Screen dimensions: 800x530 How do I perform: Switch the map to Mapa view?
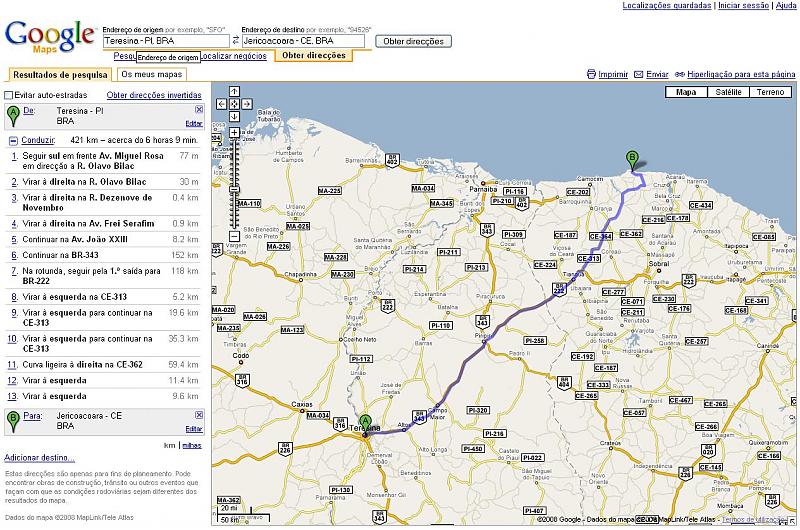point(686,92)
